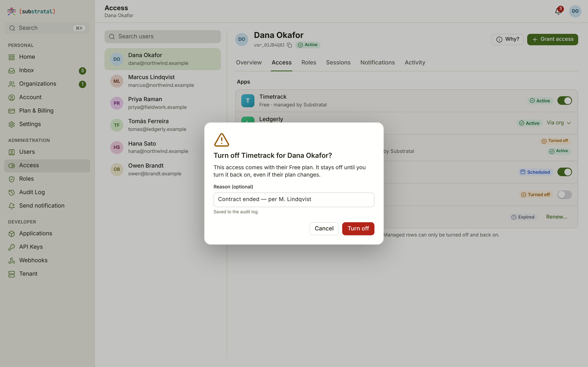Toggle the Scheduled row switch

(x=565, y=172)
